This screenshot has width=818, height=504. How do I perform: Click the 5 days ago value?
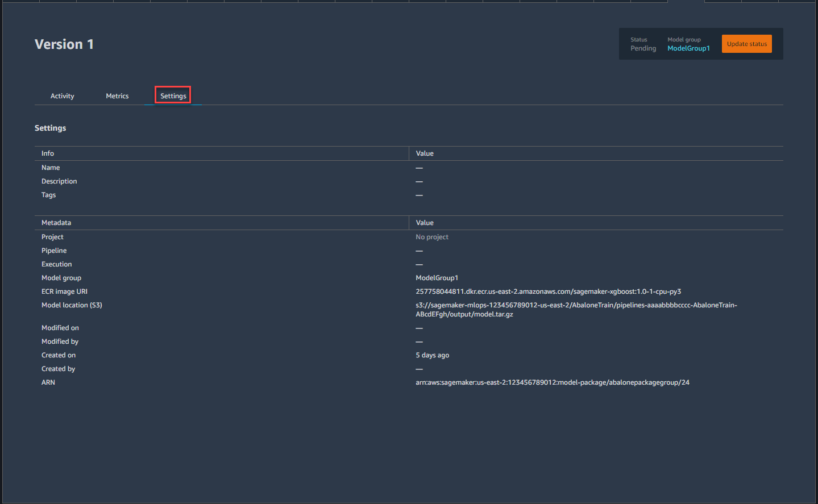[x=432, y=355]
